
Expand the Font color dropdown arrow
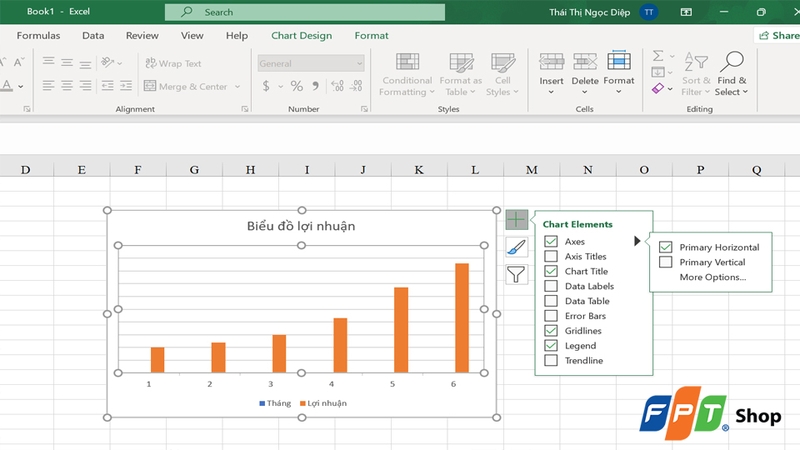click(20, 86)
